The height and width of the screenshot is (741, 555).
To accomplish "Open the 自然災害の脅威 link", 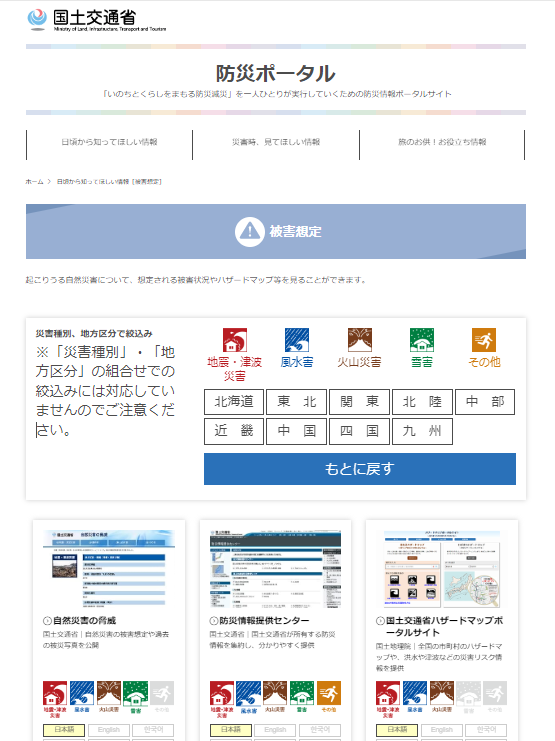I will coord(84,620).
